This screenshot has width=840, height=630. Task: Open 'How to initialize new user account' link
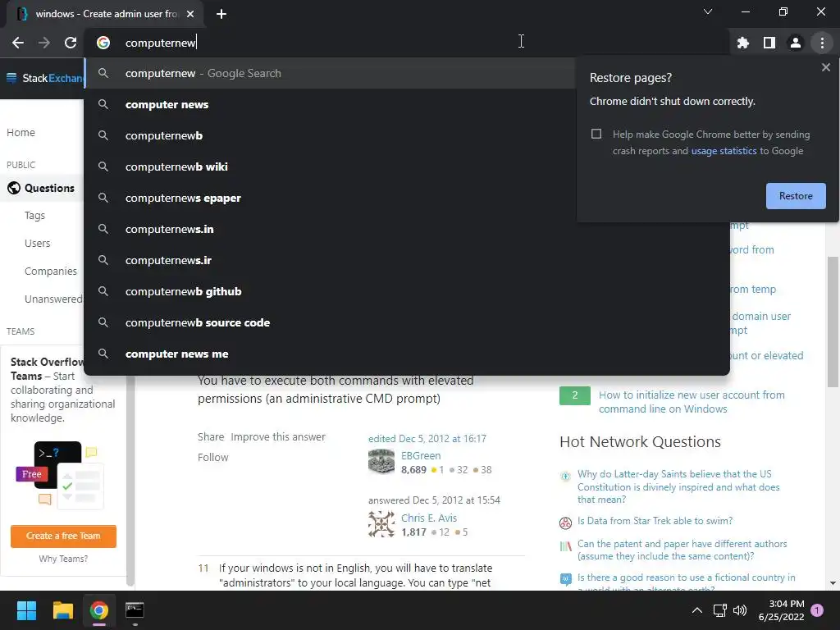(x=692, y=402)
